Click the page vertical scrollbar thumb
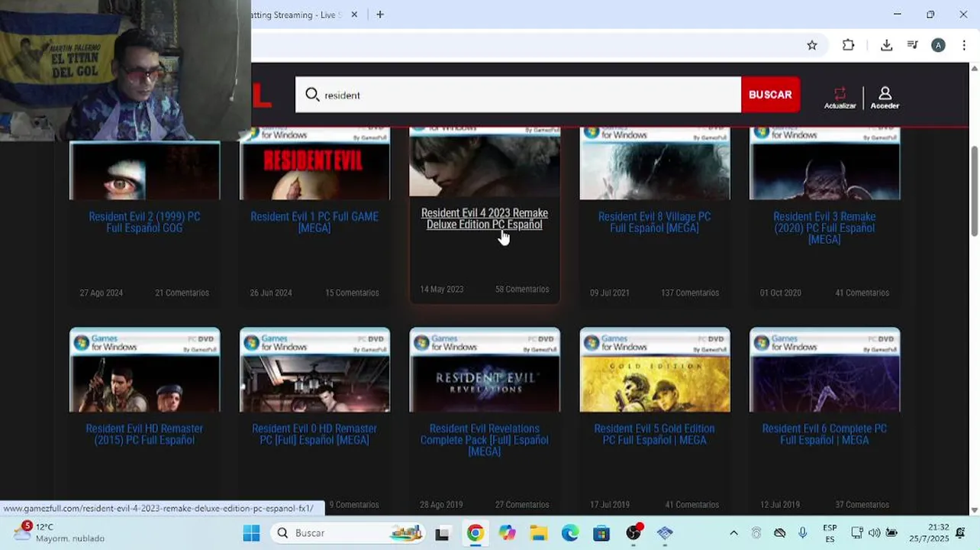This screenshot has height=550, width=980. click(974, 189)
